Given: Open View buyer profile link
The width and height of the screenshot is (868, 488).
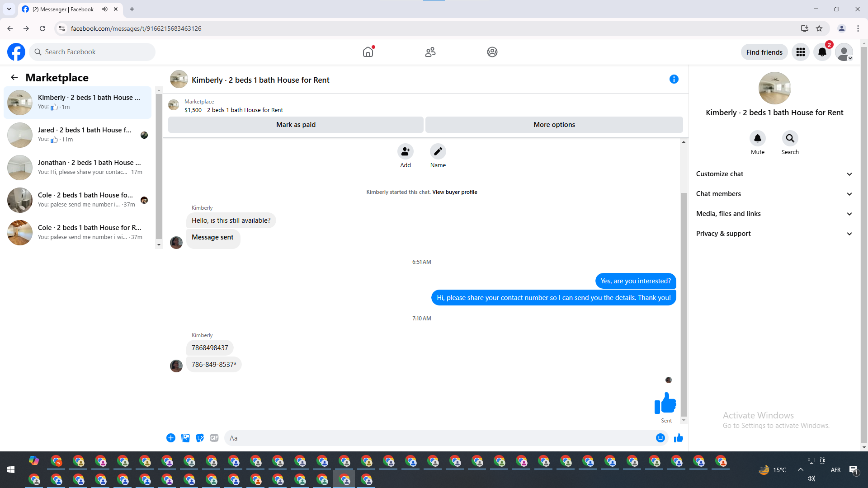Looking at the screenshot, I should (x=454, y=192).
